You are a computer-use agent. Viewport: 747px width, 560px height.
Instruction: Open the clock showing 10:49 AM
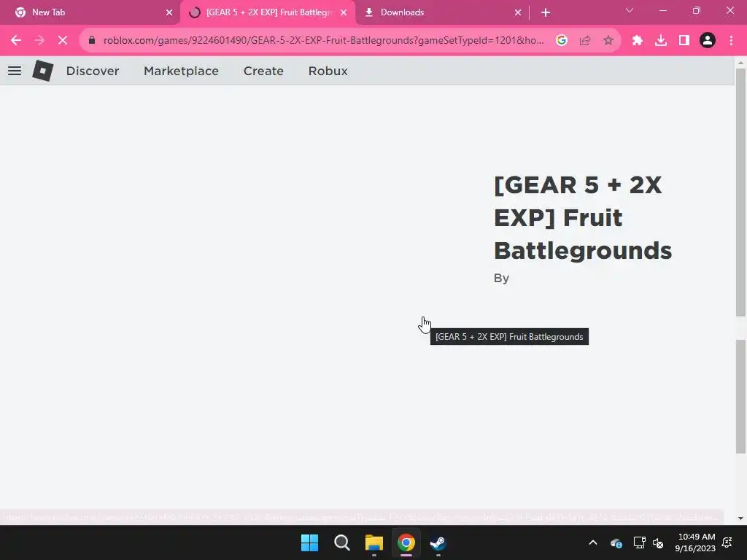(x=695, y=542)
